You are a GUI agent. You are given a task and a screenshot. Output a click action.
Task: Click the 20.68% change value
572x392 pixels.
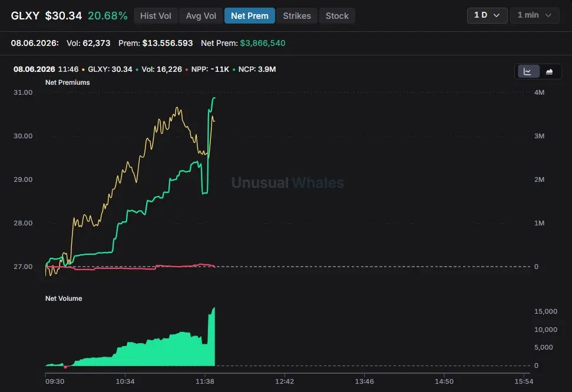(108, 16)
